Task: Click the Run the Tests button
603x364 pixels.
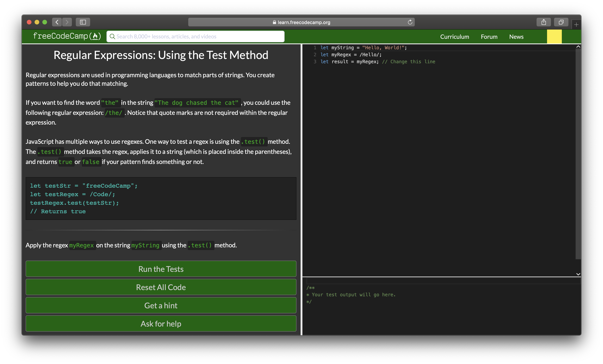Action: (x=161, y=269)
